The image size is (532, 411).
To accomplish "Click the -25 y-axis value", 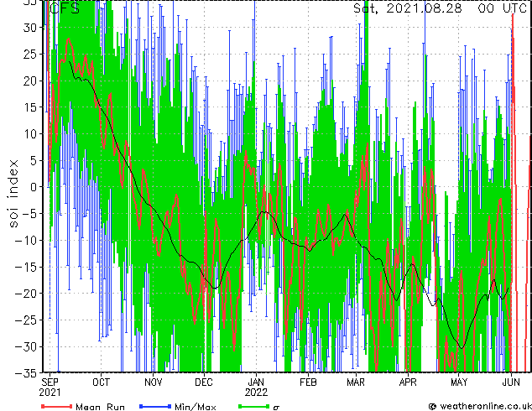I will (26, 320).
